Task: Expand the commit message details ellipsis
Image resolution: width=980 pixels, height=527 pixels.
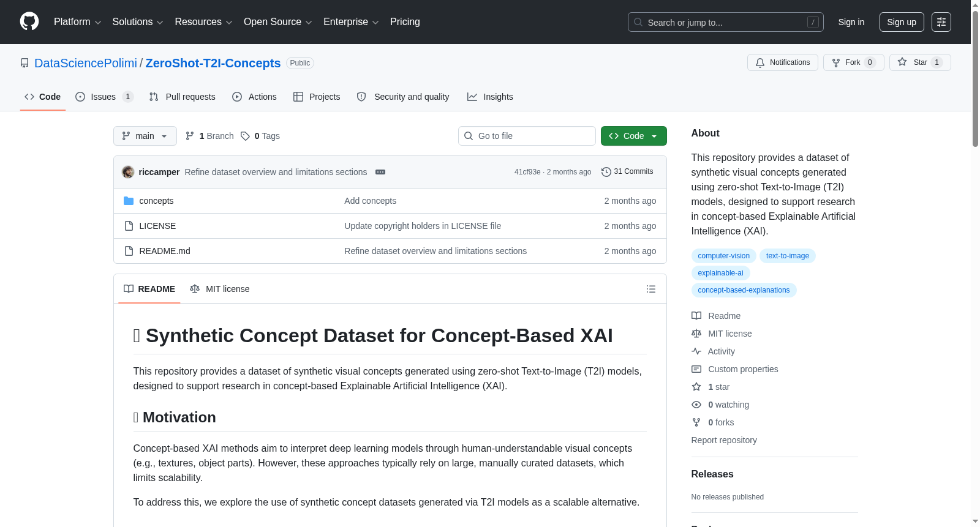Action: click(380, 172)
